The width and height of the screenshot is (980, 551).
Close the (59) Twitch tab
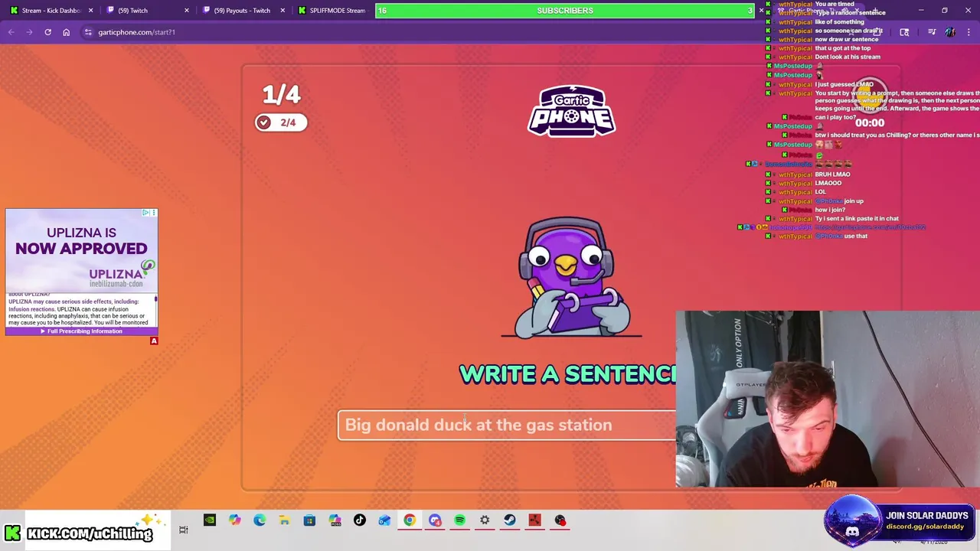pos(186,11)
